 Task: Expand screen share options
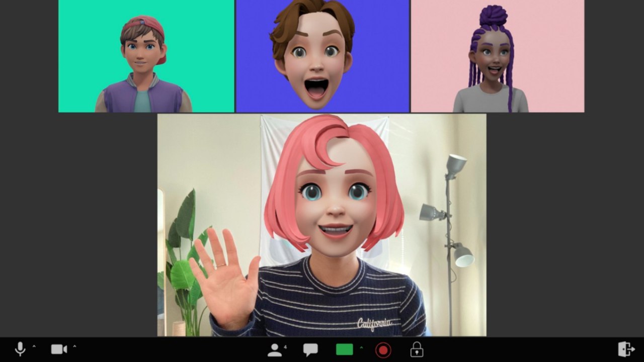pos(360,347)
